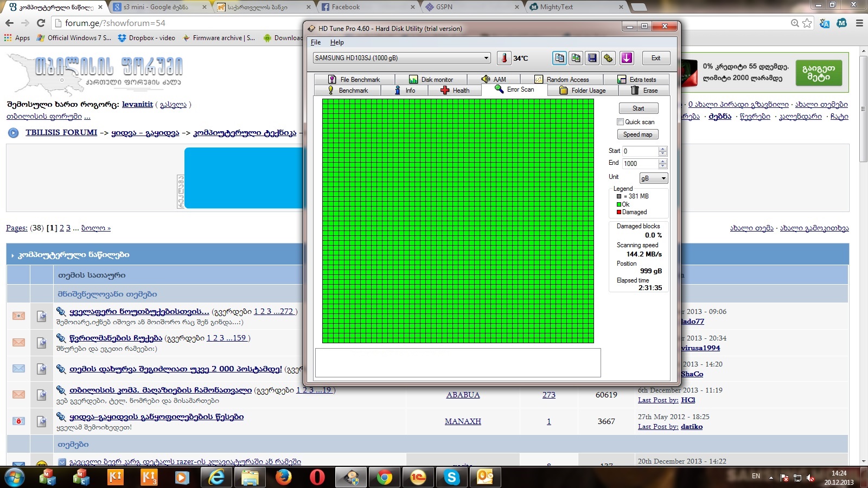Viewport: 868px width, 488px height.
Task: Open the File Benchmark tab
Action: coord(354,79)
